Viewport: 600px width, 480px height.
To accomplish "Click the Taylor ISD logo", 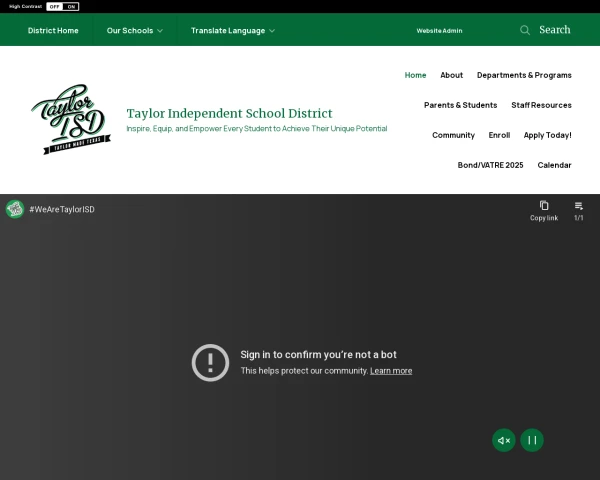I will (x=71, y=119).
